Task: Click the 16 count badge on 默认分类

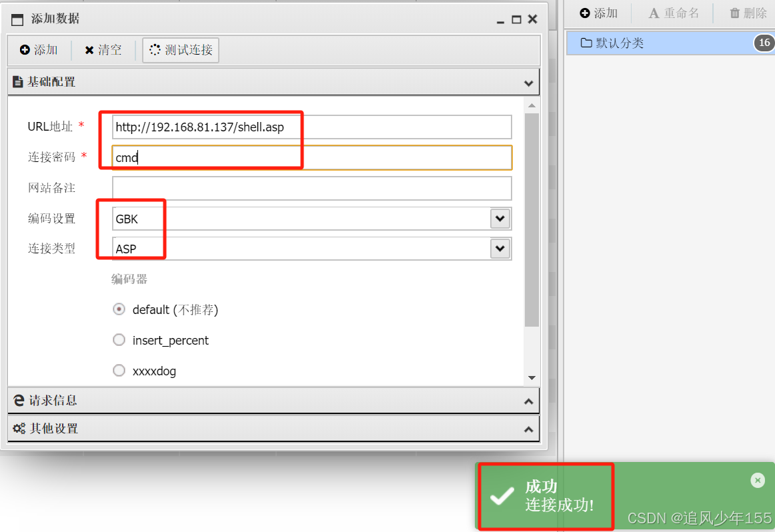Action: coord(764,43)
